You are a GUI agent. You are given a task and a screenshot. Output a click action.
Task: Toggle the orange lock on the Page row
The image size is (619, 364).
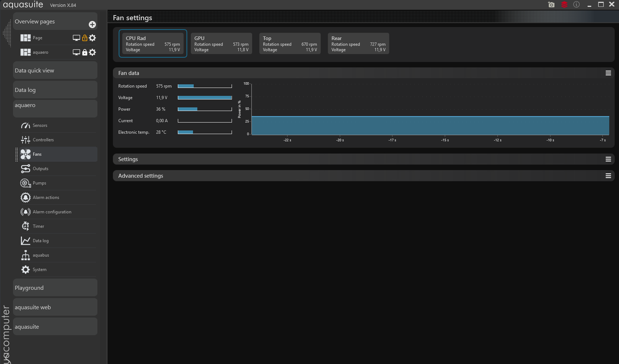pos(85,38)
